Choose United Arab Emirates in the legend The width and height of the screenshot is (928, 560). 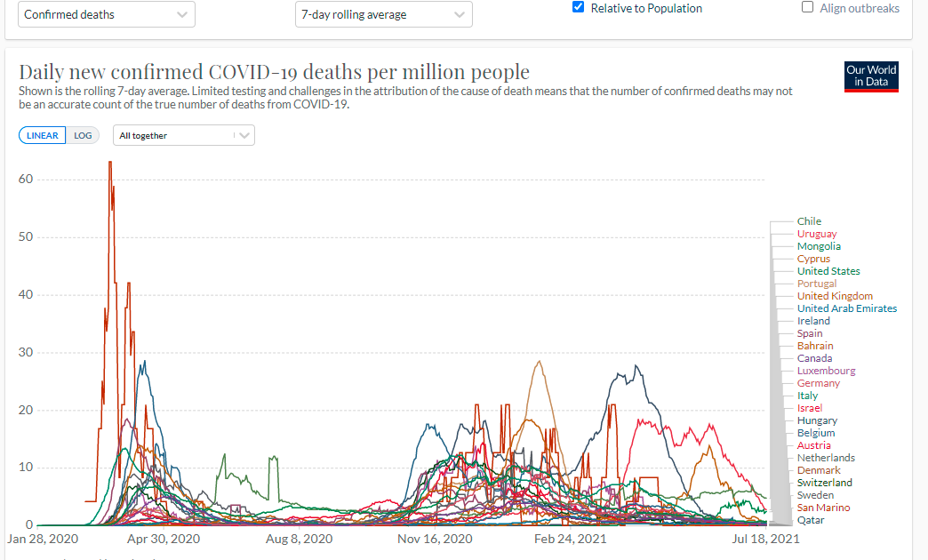[847, 308]
